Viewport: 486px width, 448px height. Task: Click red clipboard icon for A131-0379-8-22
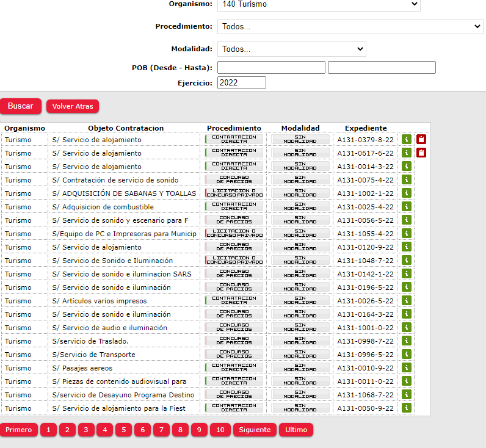(x=421, y=139)
